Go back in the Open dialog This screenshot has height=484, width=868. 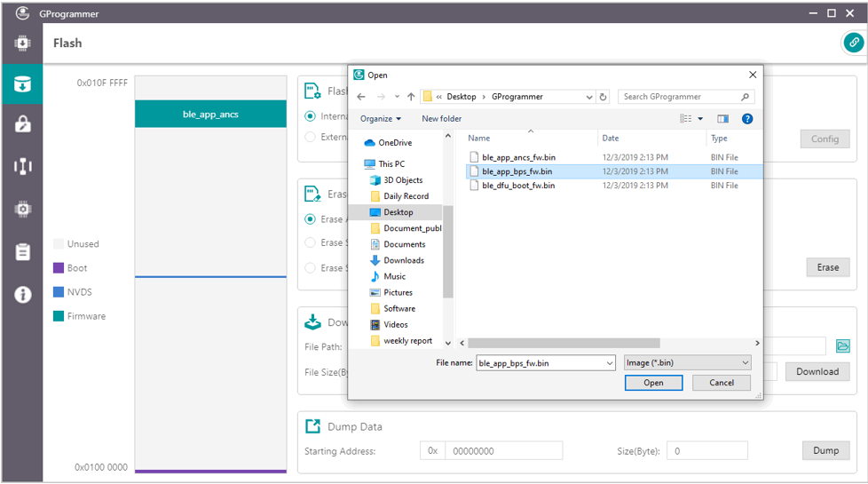(x=361, y=97)
